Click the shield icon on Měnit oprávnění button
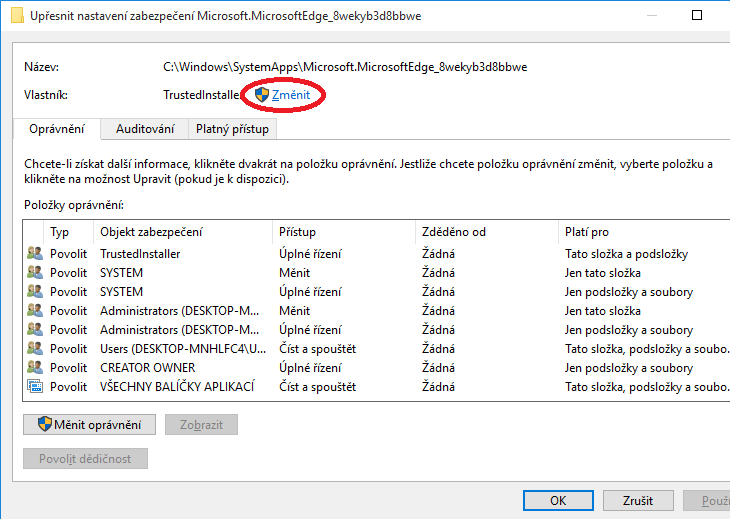This screenshot has width=730, height=519. (x=45, y=424)
